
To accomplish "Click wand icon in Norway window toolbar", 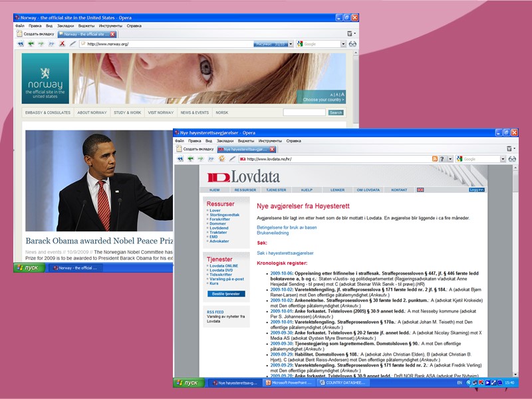I will [72, 44].
